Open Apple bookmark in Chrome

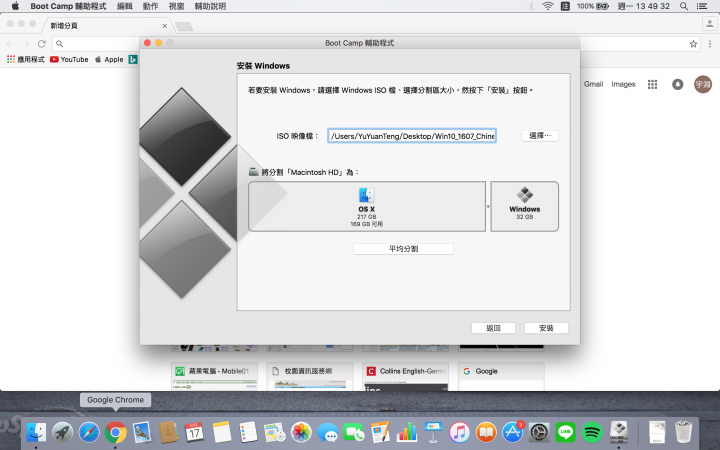(109, 59)
